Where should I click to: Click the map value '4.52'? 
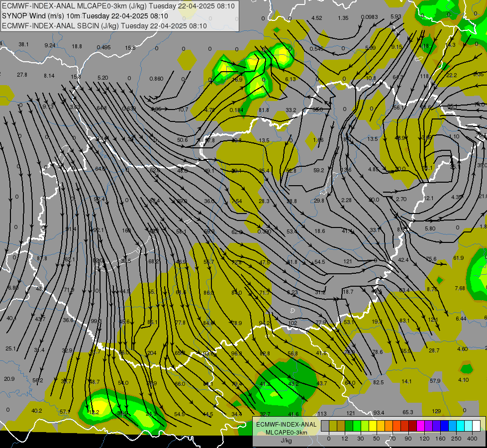click(x=317, y=18)
